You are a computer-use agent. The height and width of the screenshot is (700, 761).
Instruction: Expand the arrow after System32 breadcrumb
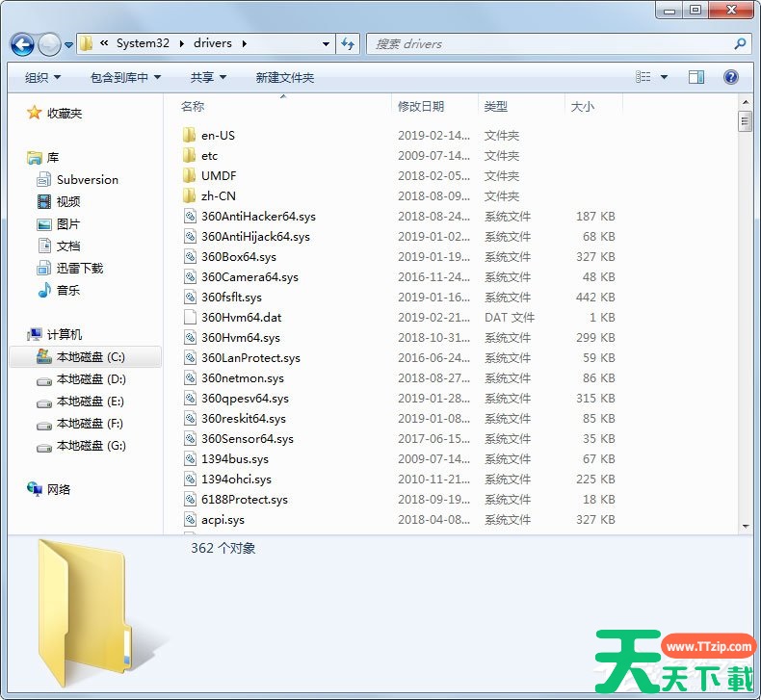click(x=181, y=43)
